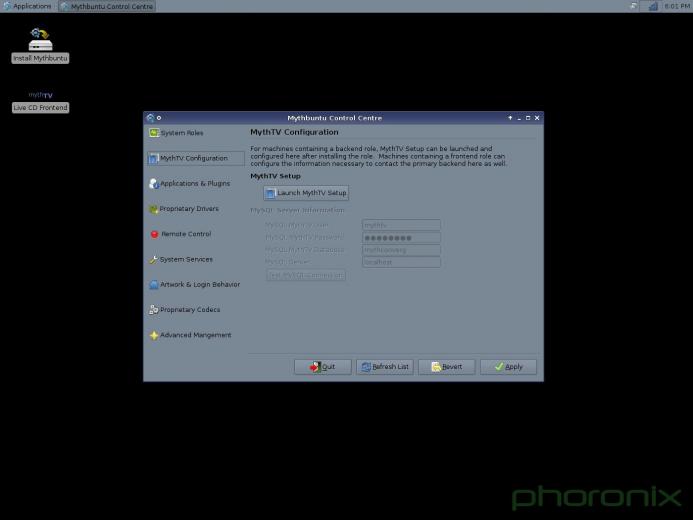Select Mythbuntu Control Centre in the top panel taskbar
Screen dimensions: 693x520
tap(107, 7)
